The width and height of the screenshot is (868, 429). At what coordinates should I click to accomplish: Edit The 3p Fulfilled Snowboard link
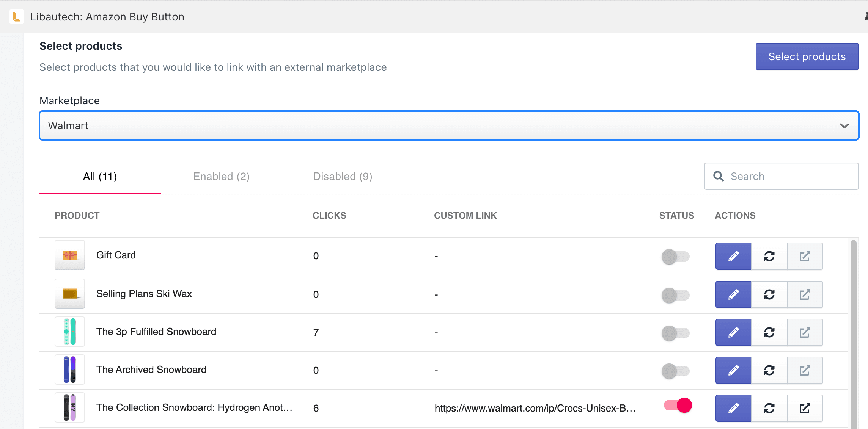coord(733,332)
